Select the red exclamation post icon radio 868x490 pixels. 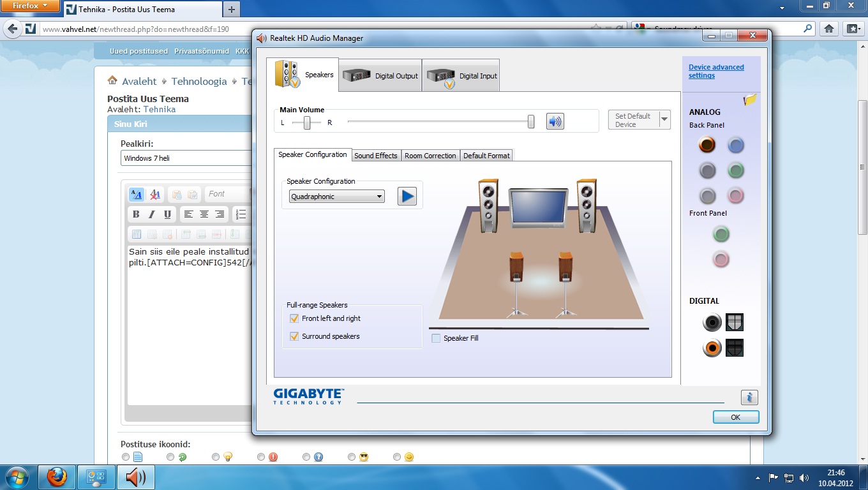(261, 457)
